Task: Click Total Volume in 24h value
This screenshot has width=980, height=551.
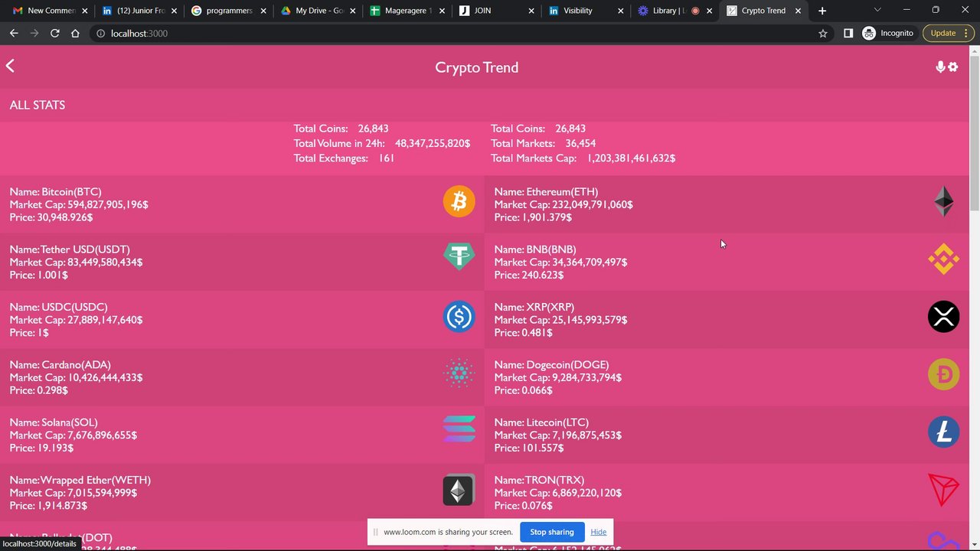Action: pyautogui.click(x=433, y=143)
